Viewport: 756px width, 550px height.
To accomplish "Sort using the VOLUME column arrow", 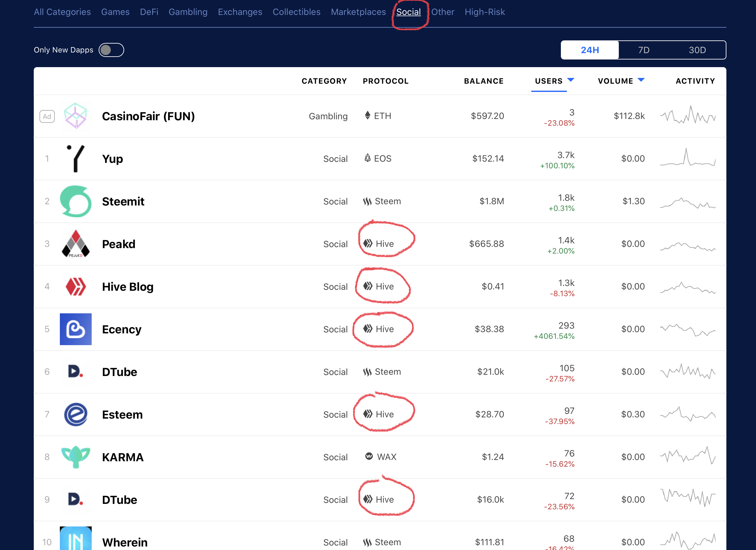I will click(641, 80).
